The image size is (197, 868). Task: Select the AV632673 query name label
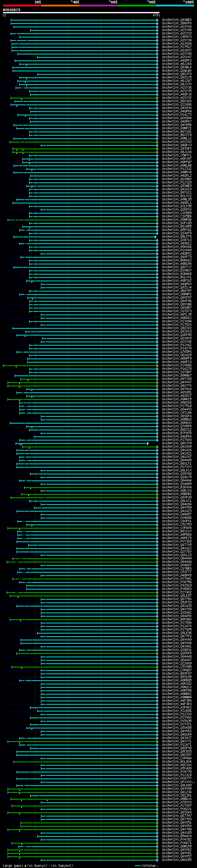coord(11,10)
